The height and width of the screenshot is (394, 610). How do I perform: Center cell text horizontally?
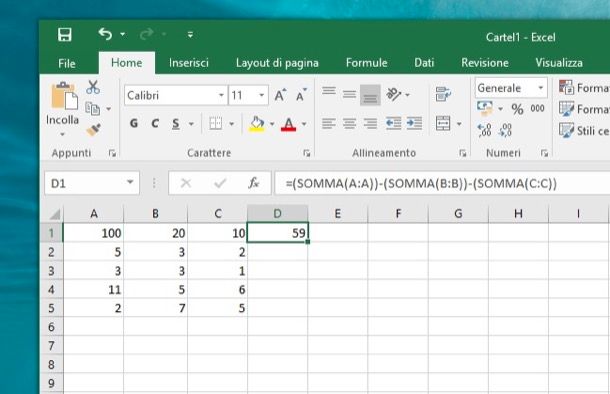pos(349,124)
